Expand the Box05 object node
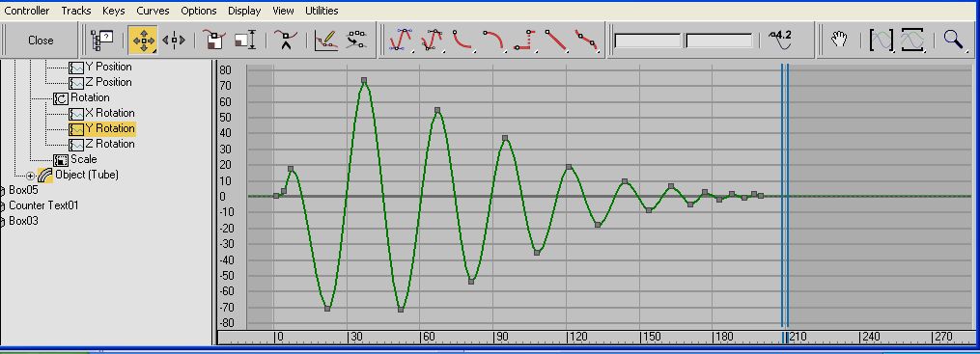Screen dimensions: 980x354 pyautogui.click(x=2, y=190)
